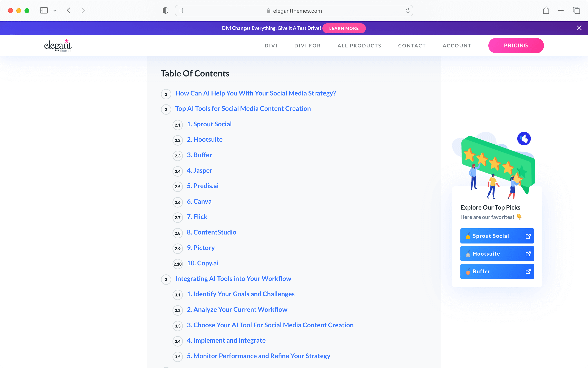Screen dimensions: 588x368
Task: Open the 9. Pictory contents link
Action: click(201, 248)
